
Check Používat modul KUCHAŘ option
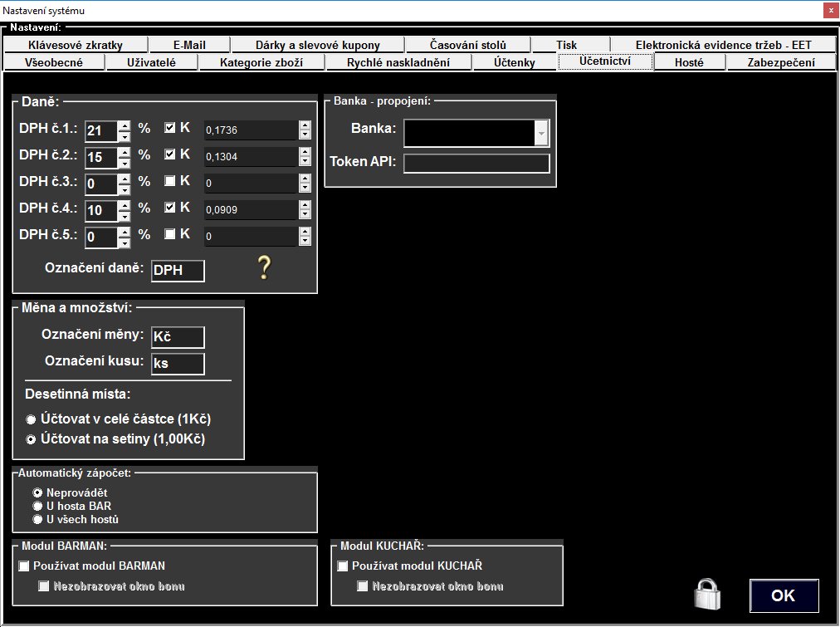tap(342, 566)
